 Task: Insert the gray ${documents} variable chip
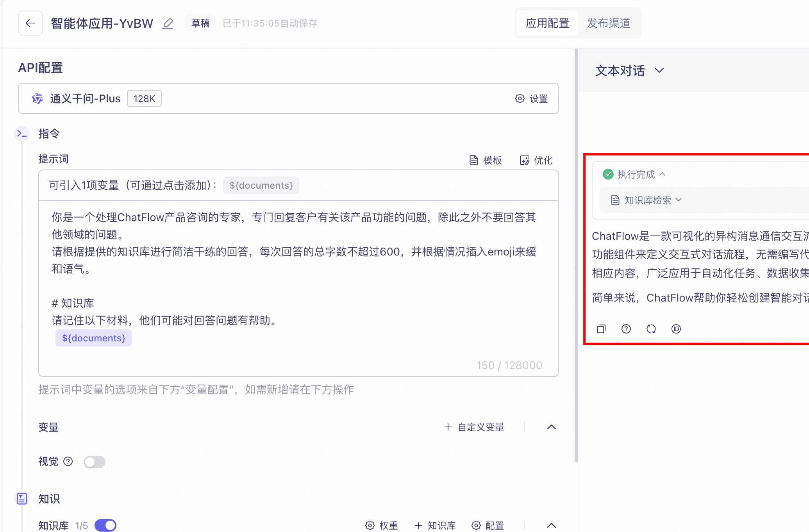click(x=261, y=185)
